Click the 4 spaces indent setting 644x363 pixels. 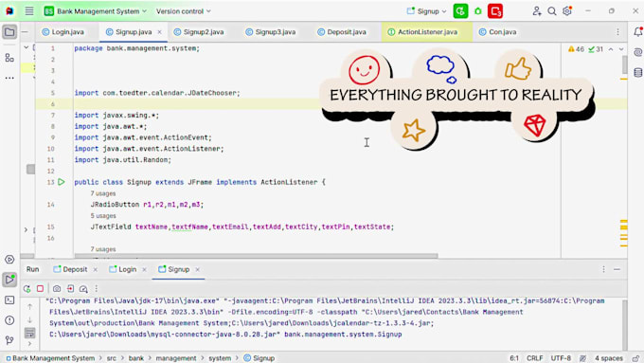[x=609, y=358]
